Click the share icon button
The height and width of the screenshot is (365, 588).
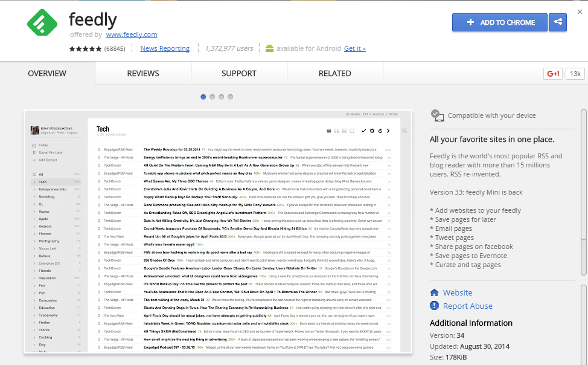tap(558, 22)
